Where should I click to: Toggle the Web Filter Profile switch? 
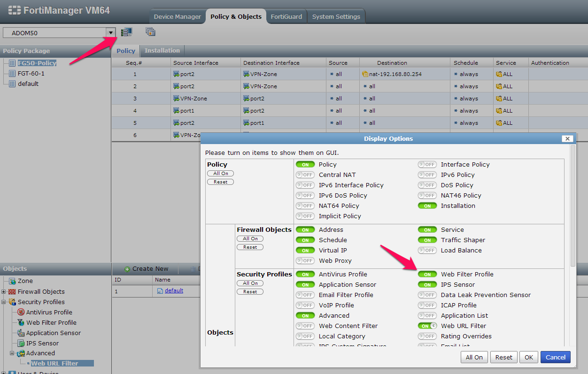tap(427, 275)
